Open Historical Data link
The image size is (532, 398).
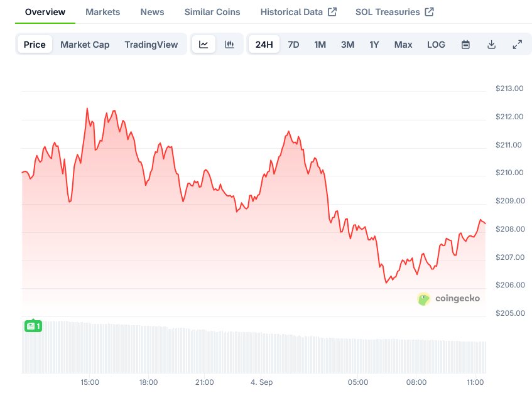click(x=291, y=12)
